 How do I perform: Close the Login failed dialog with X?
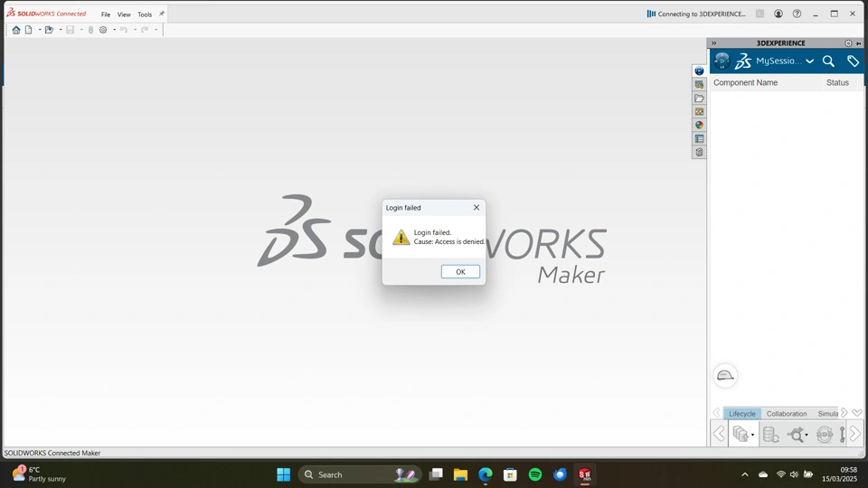(x=476, y=208)
